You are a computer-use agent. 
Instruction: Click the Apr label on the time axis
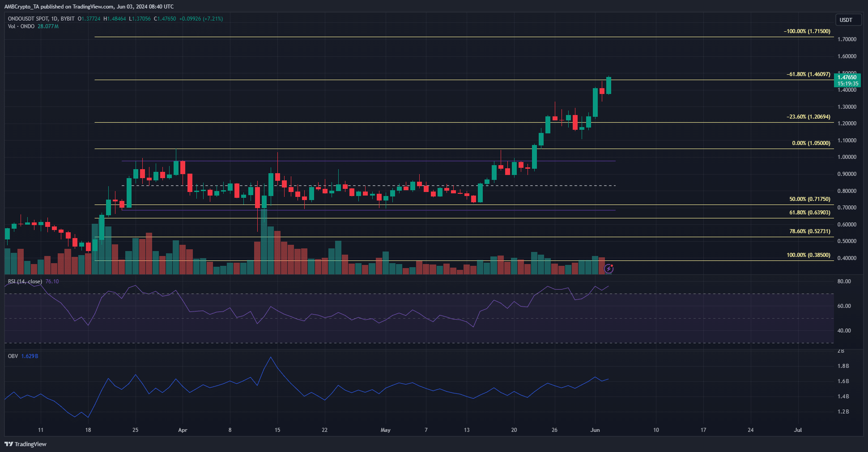(183, 430)
